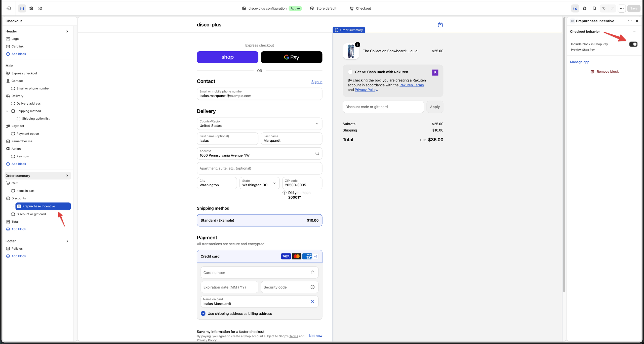Open the Preview Shop Pay link
This screenshot has width=644, height=344.
click(583, 50)
